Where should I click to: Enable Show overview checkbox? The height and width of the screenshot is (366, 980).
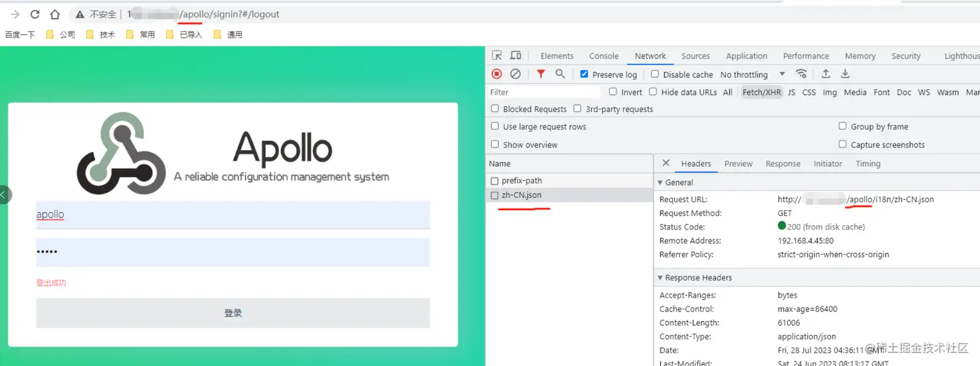495,144
